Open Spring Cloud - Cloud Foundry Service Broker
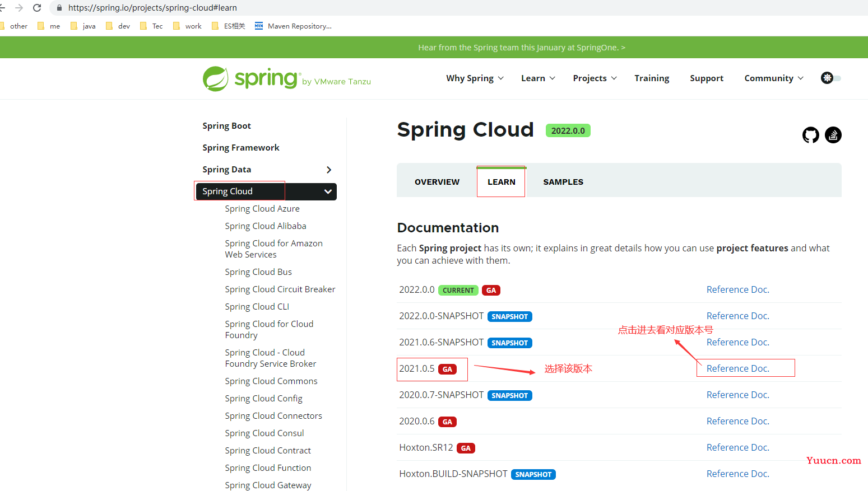 click(271, 358)
